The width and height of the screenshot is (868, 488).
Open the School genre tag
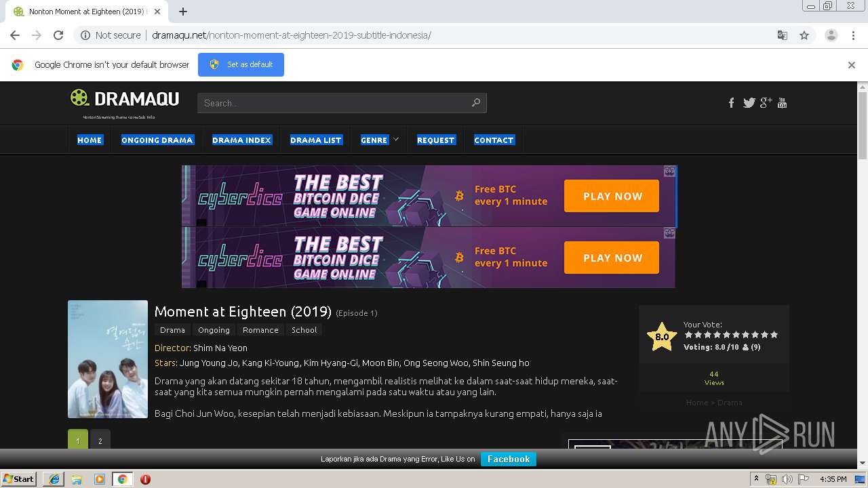[304, 330]
